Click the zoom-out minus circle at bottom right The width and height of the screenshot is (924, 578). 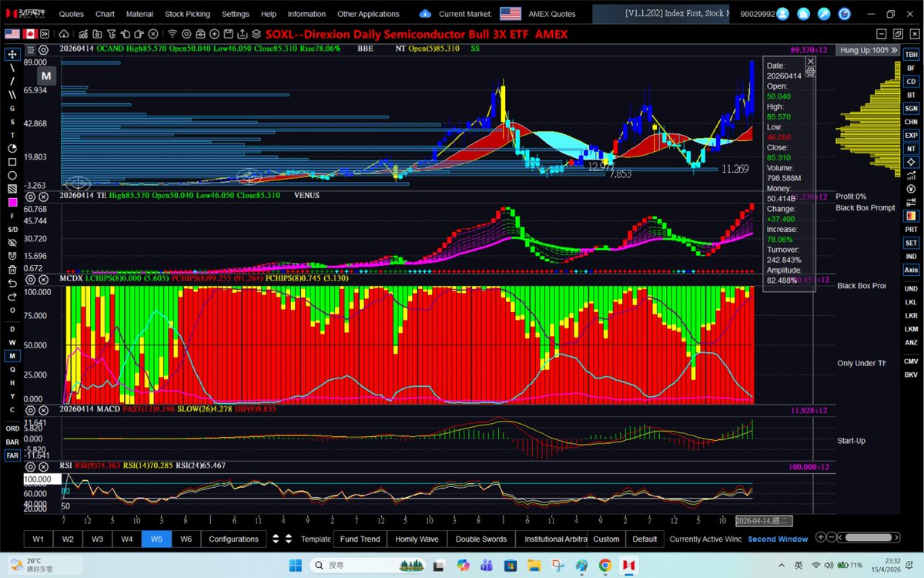tap(832, 537)
